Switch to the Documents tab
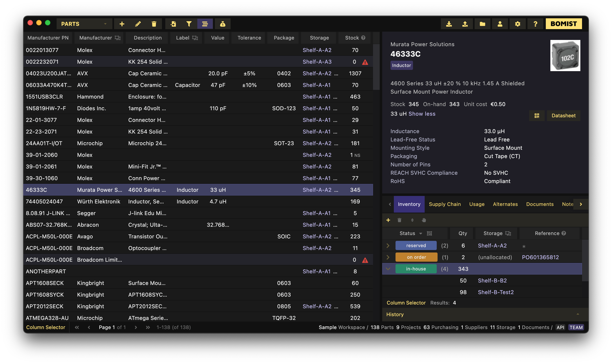Image resolution: width=612 pixels, height=364 pixels. [x=540, y=204]
